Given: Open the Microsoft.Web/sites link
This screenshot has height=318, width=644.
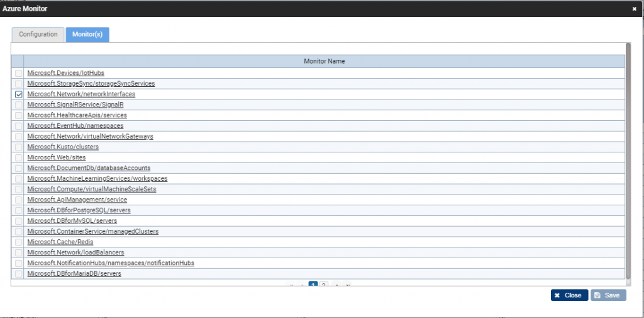Looking at the screenshot, I should tap(57, 157).
